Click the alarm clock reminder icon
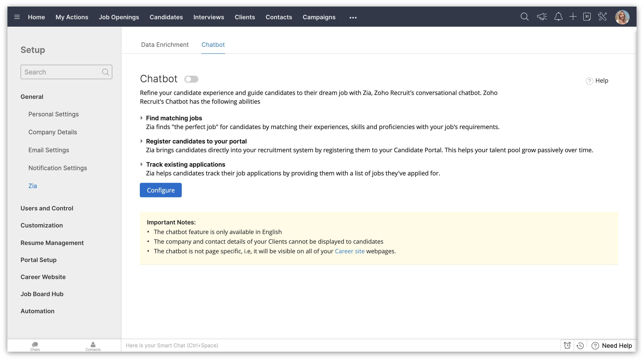 point(567,346)
